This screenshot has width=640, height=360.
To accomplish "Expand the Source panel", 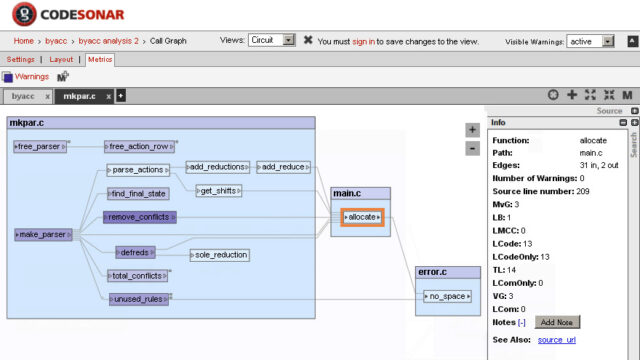I will tap(634, 111).
